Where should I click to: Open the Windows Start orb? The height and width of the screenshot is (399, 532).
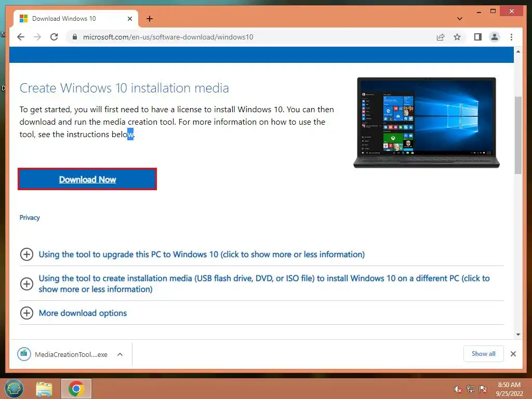pyautogui.click(x=14, y=389)
